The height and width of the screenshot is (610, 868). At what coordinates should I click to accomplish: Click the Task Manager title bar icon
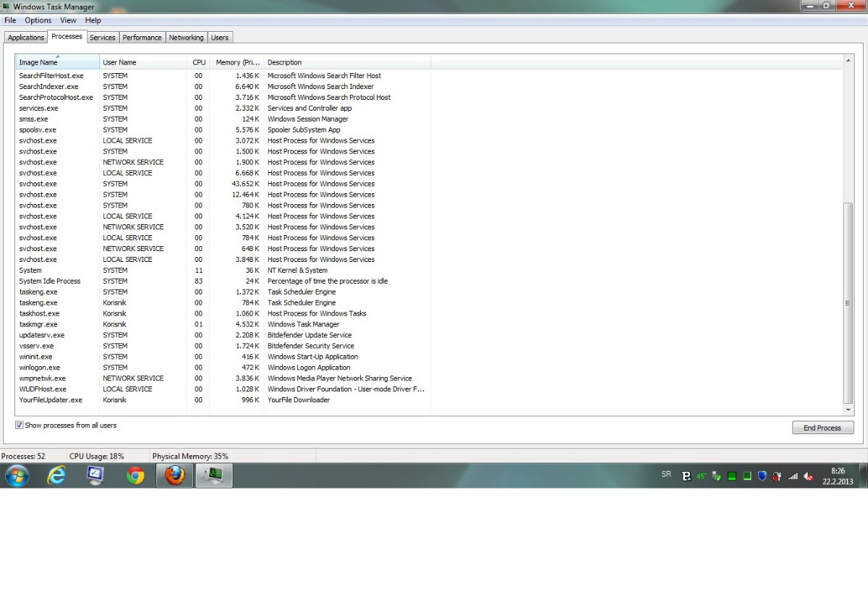pyautogui.click(x=7, y=7)
